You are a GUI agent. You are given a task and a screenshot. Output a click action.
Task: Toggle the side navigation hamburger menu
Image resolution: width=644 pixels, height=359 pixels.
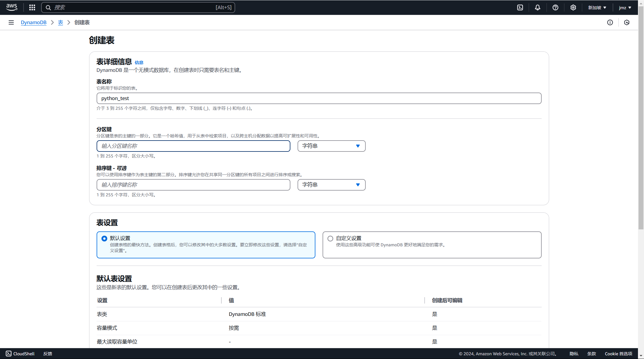tap(11, 22)
